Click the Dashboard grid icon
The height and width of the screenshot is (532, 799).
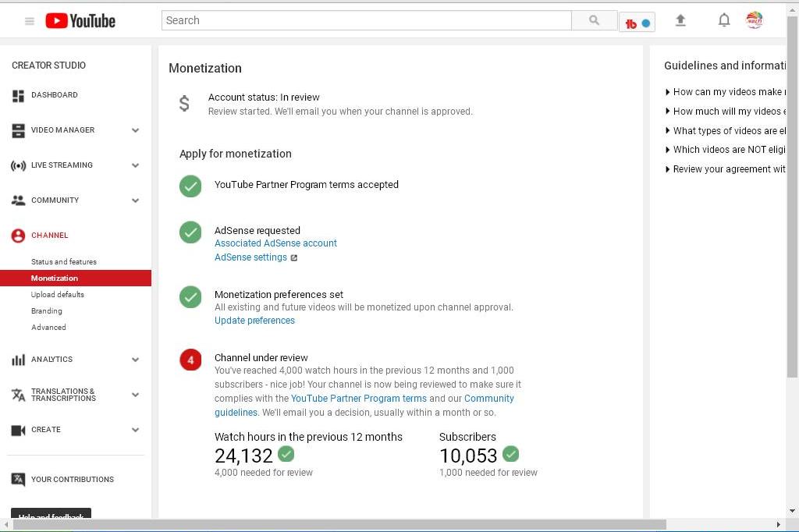coord(19,96)
